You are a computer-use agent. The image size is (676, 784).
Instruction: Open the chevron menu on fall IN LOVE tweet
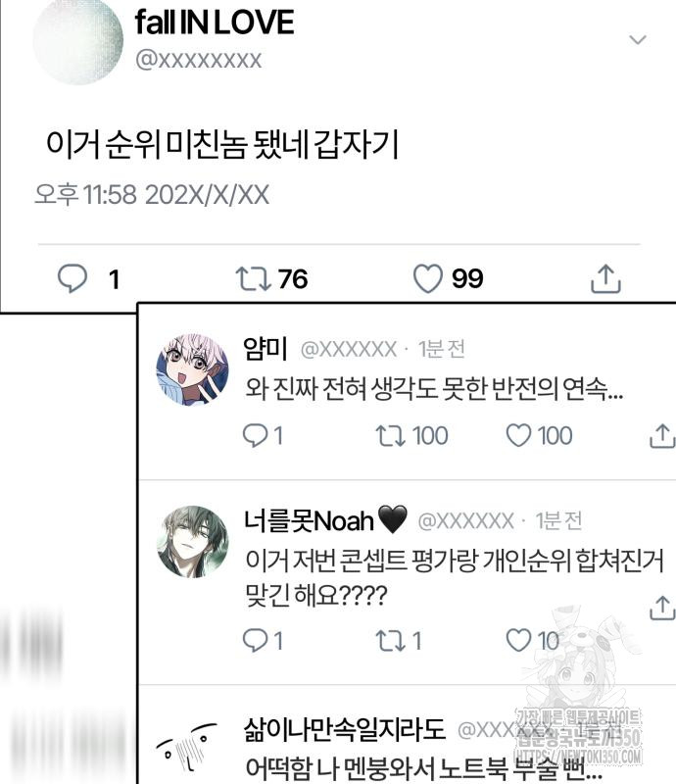tap(638, 39)
